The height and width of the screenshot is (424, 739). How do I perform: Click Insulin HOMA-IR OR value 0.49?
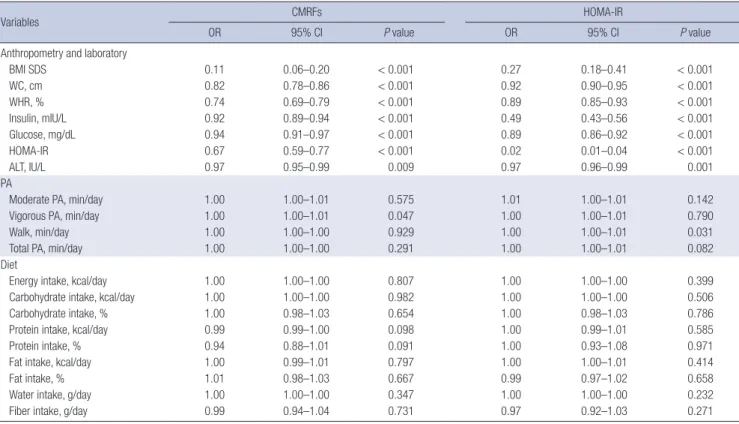pyautogui.click(x=511, y=118)
